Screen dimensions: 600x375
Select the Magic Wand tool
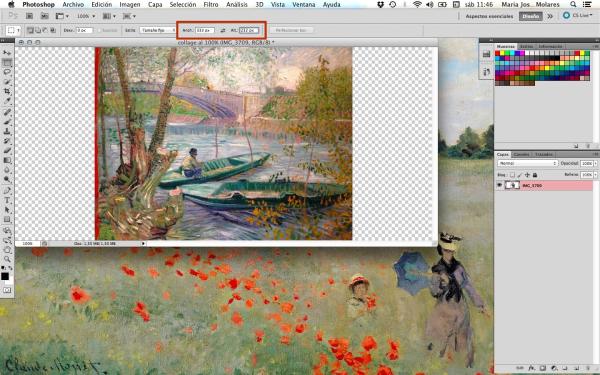[7, 82]
